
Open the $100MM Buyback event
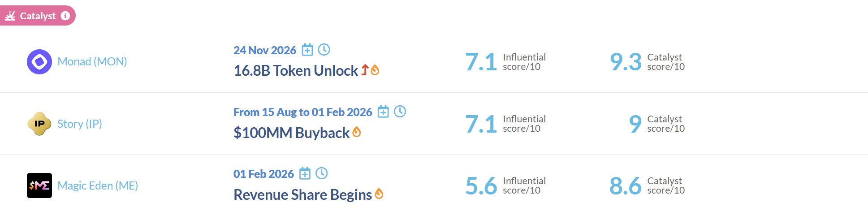coord(291,133)
